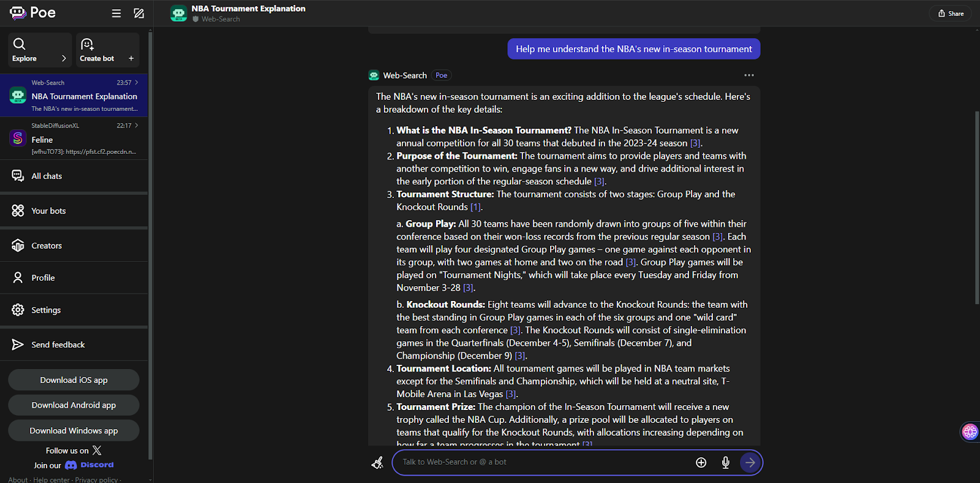Start a new chat with the compose icon
Image resolution: width=980 pixels, height=483 pixels.
click(139, 13)
